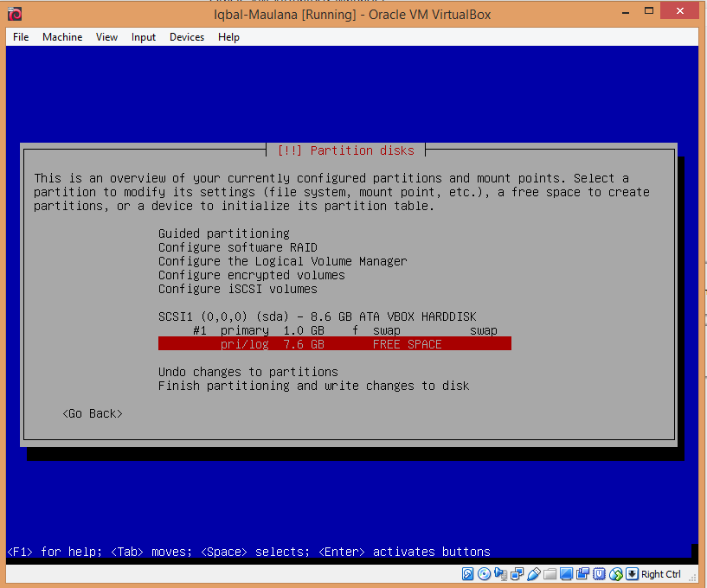This screenshot has width=707, height=588.
Task: Click the window resize grip corner
Action: click(693, 578)
